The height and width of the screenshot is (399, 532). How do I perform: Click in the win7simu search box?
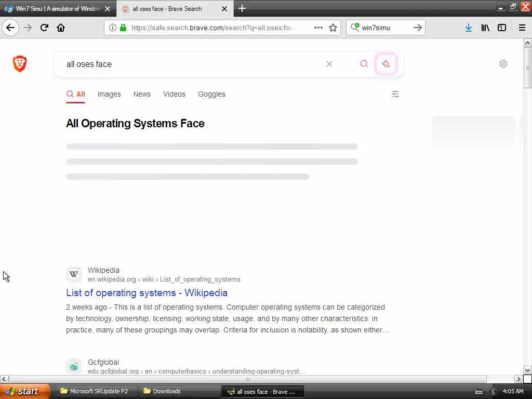[x=385, y=28]
